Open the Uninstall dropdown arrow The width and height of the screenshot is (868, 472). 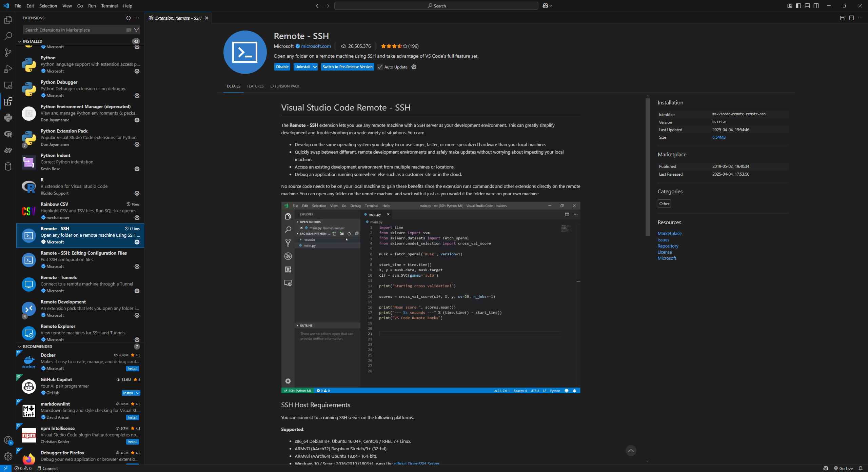pyautogui.click(x=315, y=67)
